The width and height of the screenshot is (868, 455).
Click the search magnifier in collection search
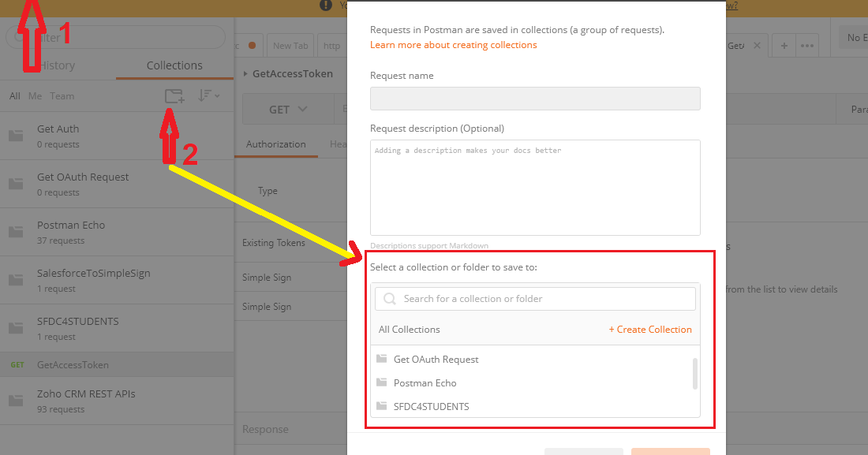click(x=388, y=299)
